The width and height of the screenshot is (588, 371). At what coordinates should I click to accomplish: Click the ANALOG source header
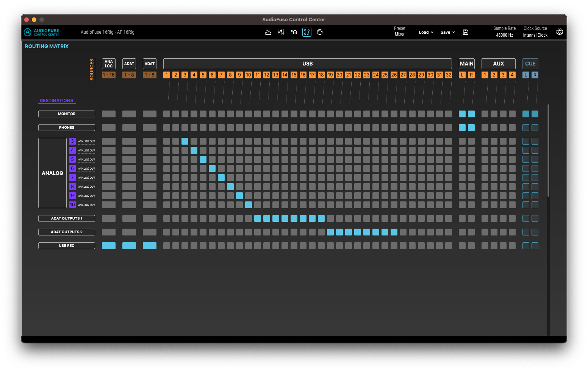pyautogui.click(x=109, y=64)
